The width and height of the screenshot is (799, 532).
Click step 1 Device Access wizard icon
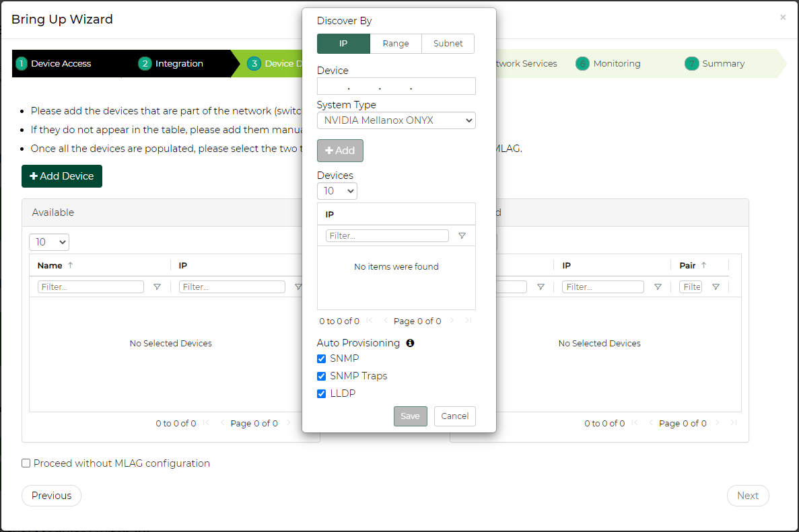pos(22,64)
